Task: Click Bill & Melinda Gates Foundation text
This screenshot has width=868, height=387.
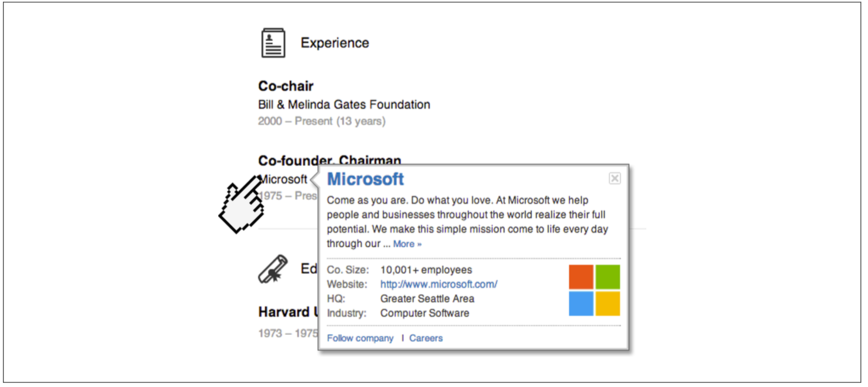Action: [x=344, y=105]
